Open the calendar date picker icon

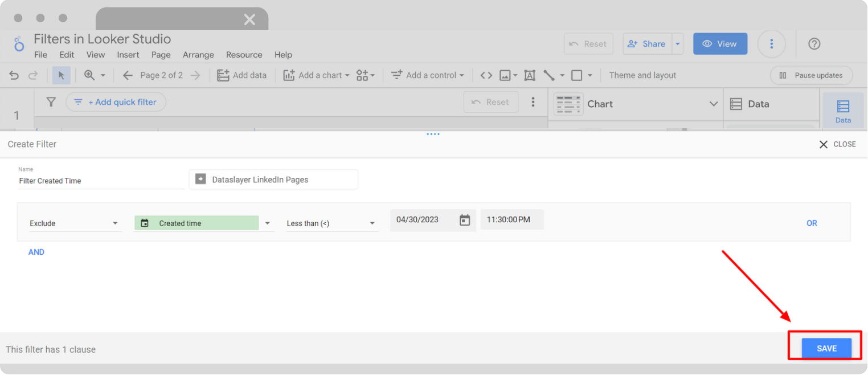point(465,219)
